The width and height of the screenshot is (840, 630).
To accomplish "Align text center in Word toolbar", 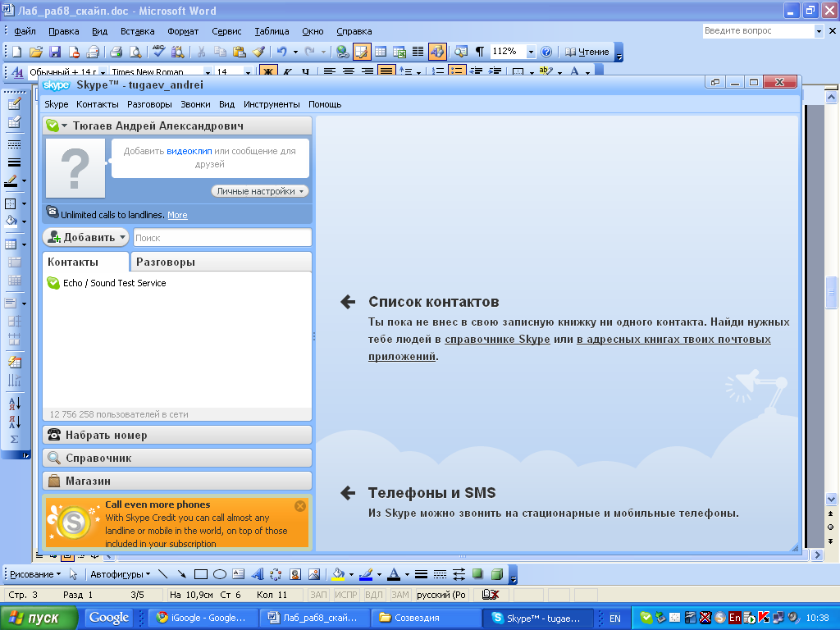I will click(x=348, y=71).
